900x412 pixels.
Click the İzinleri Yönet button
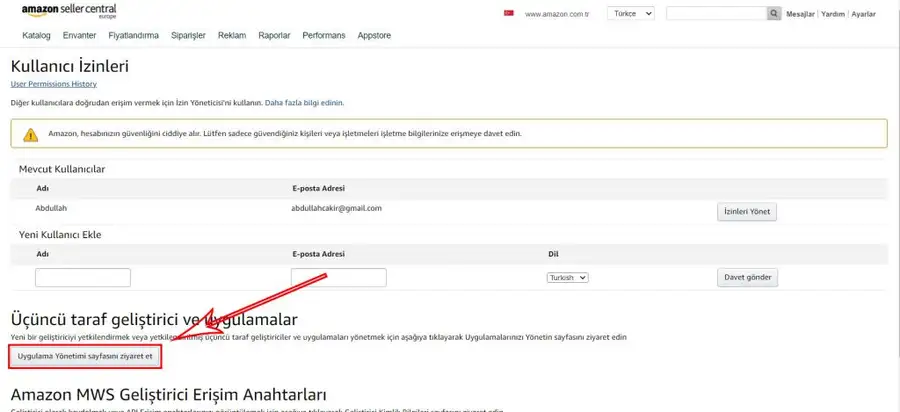click(747, 212)
